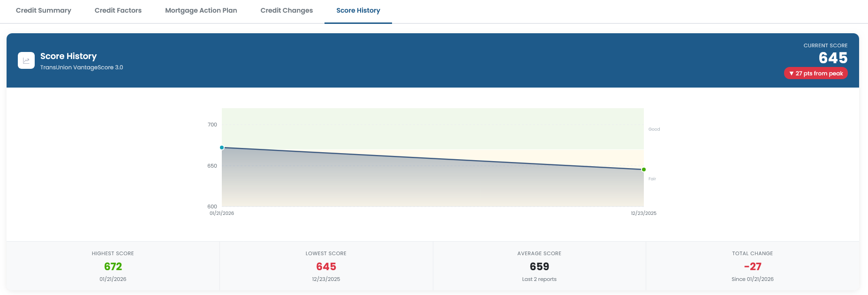Switch to the Mortgage Action Plan tab
The image size is (868, 295).
click(x=201, y=10)
